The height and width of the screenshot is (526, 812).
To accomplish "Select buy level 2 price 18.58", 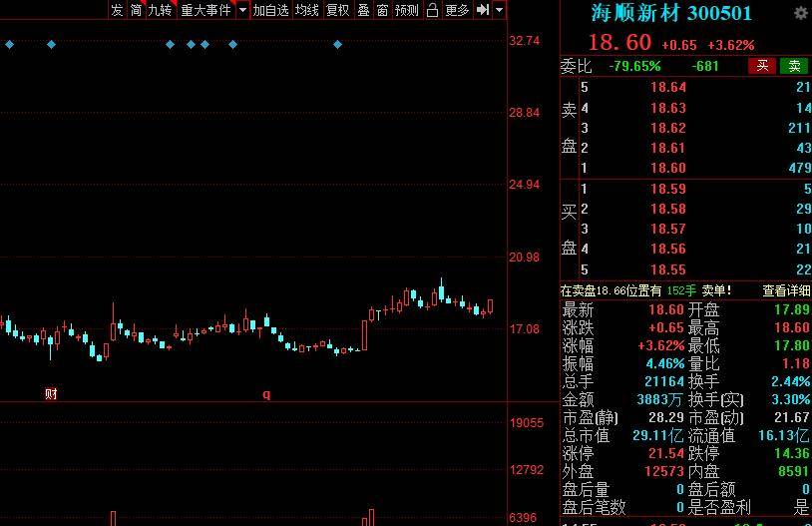I will (x=668, y=209).
